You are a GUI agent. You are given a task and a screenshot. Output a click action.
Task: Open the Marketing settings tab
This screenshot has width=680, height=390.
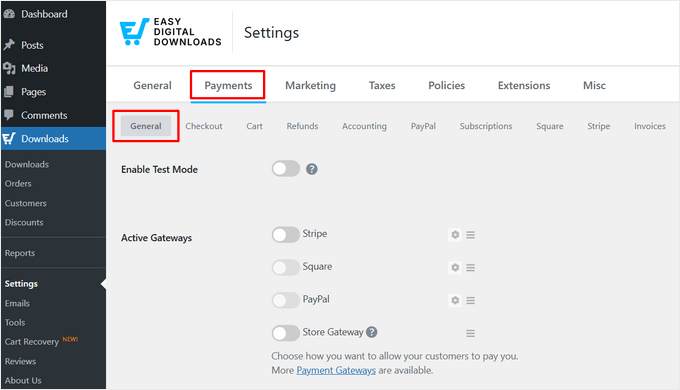tap(311, 85)
